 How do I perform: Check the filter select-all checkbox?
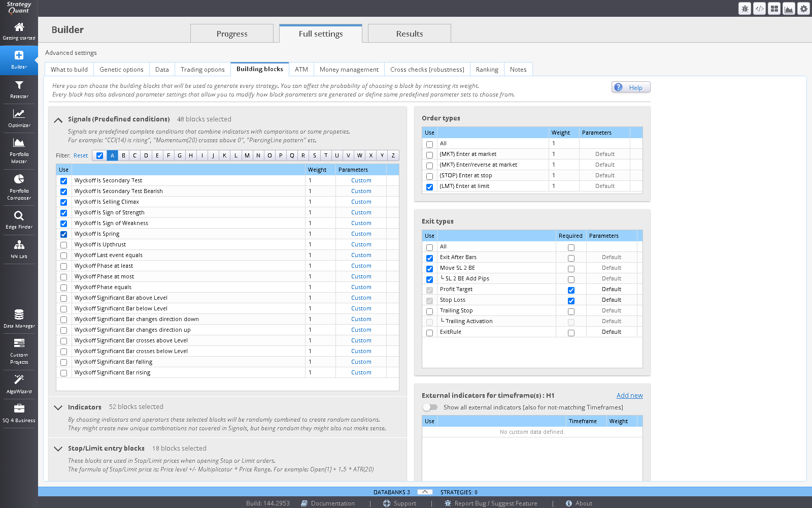(99, 155)
